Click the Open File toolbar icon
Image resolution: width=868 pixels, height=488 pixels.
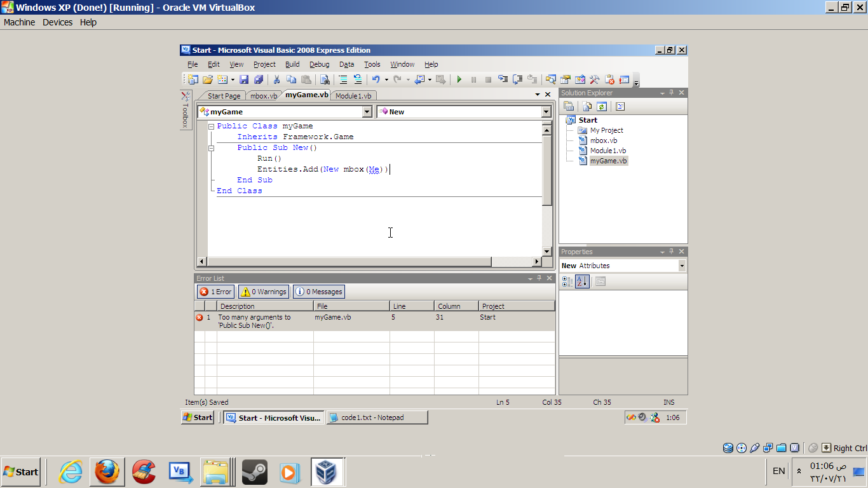(207, 79)
